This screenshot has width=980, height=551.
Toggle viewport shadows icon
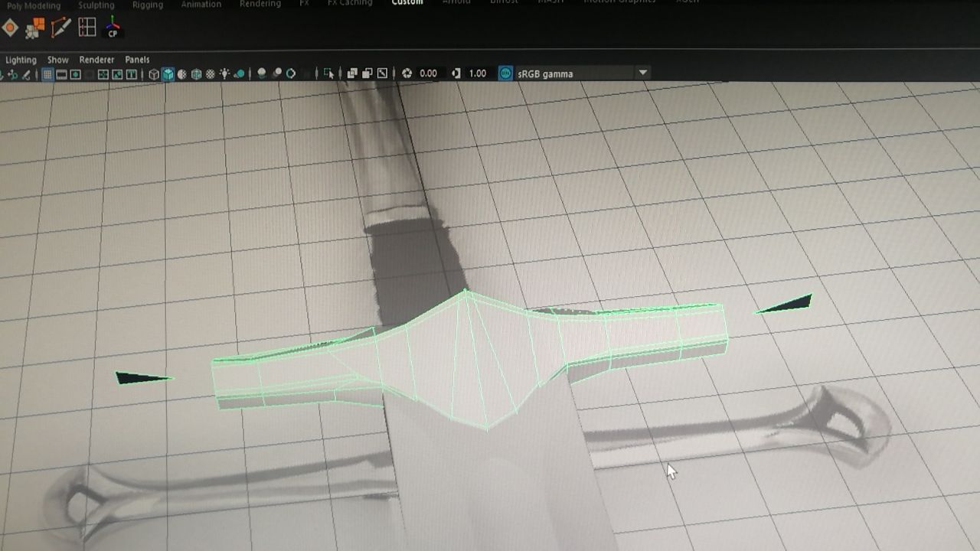tap(240, 74)
